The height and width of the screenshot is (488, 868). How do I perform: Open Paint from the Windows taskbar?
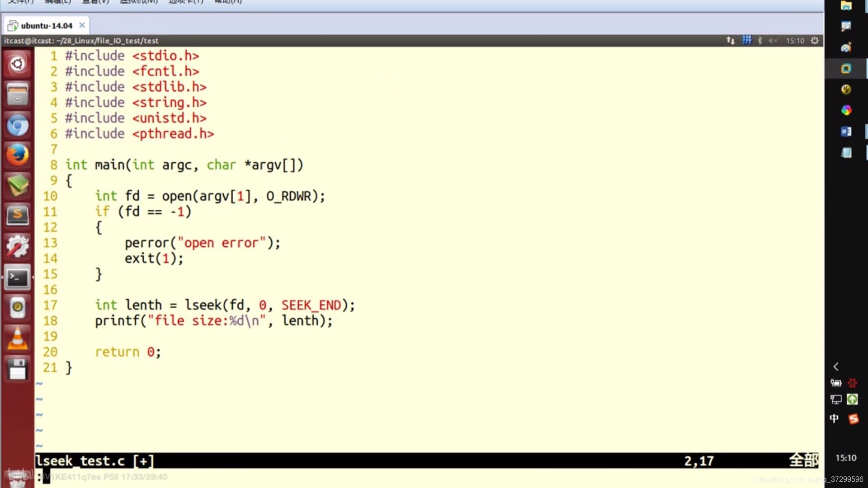(846, 47)
